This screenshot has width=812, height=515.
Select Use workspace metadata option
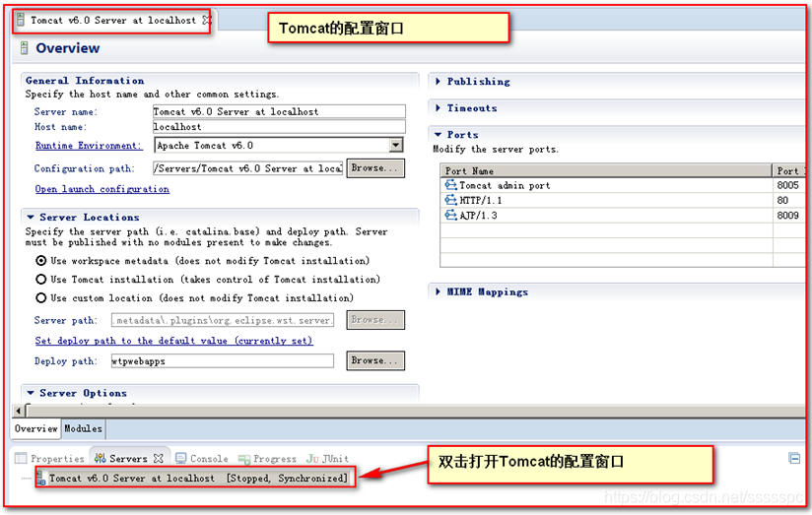(x=41, y=261)
